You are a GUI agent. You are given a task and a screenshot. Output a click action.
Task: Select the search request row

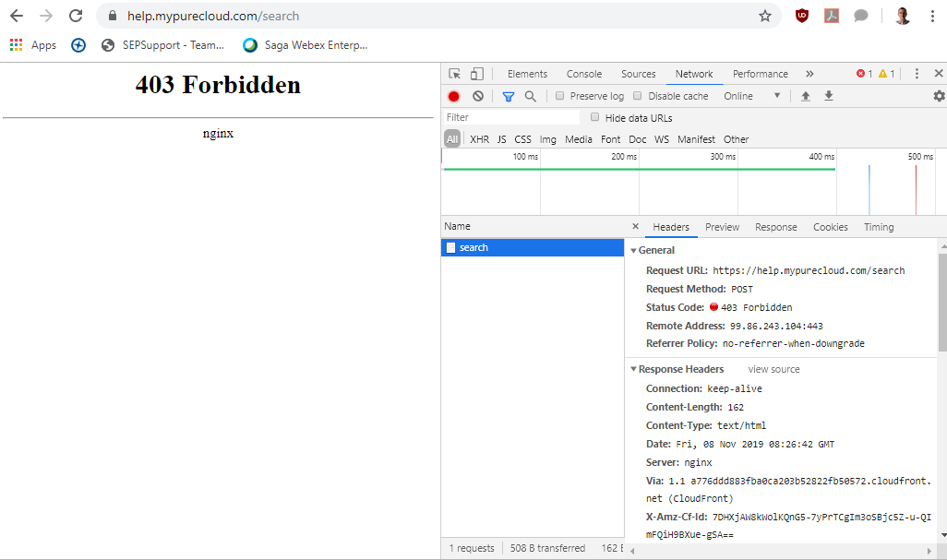click(x=533, y=247)
